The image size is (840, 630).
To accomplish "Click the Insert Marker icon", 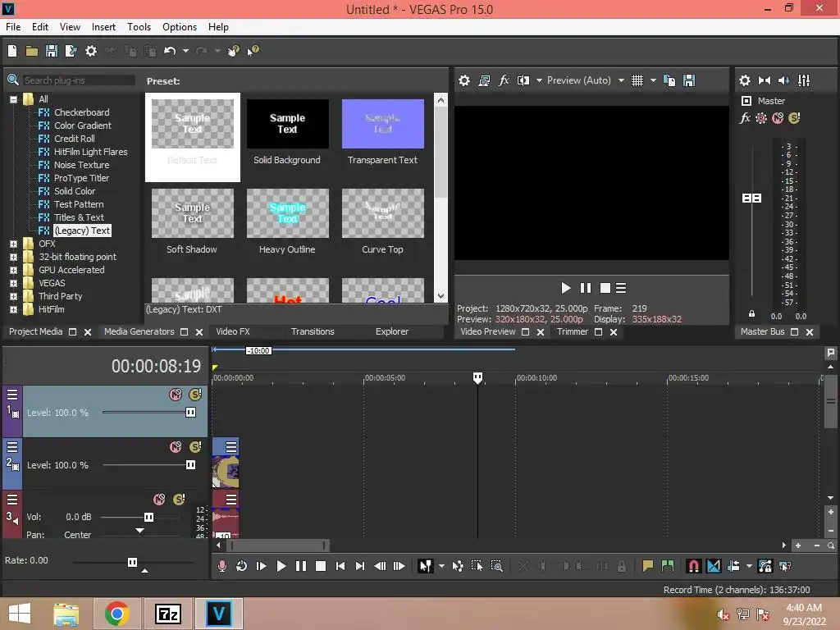I will [x=648, y=566].
